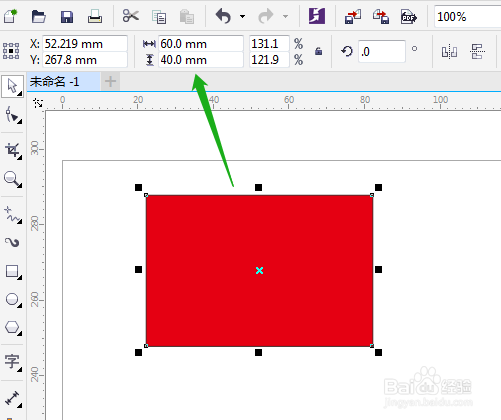Click the width field showing 60.0 mm
The height and width of the screenshot is (420, 501).
coord(201,44)
